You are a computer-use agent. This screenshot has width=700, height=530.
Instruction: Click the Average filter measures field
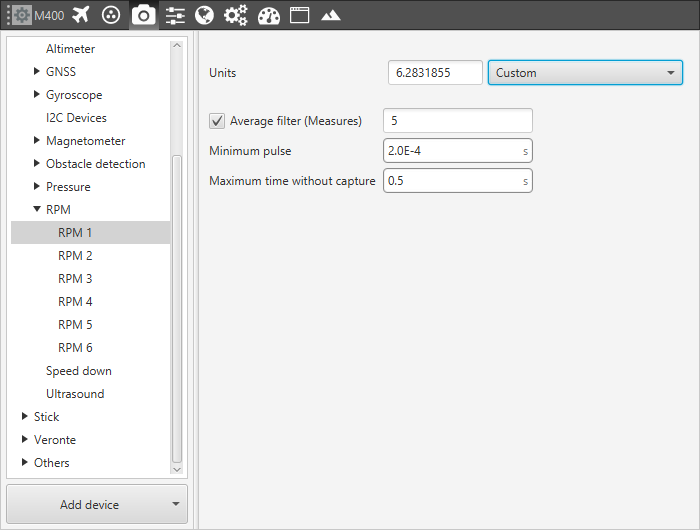[x=458, y=121]
